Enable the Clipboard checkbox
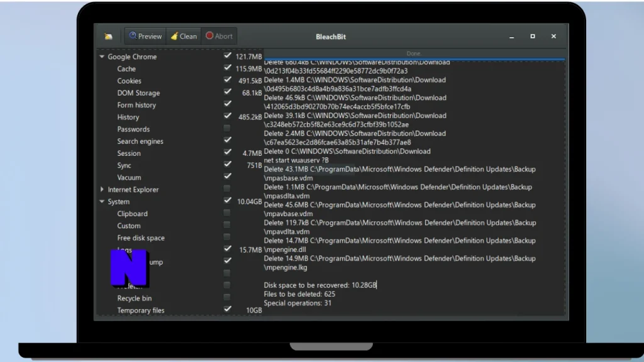This screenshot has height=362, width=644. 226,212
